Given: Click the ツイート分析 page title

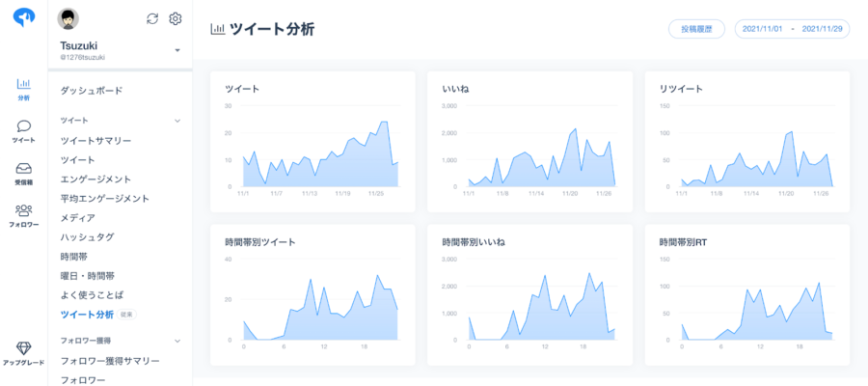Looking at the screenshot, I should tap(272, 29).
